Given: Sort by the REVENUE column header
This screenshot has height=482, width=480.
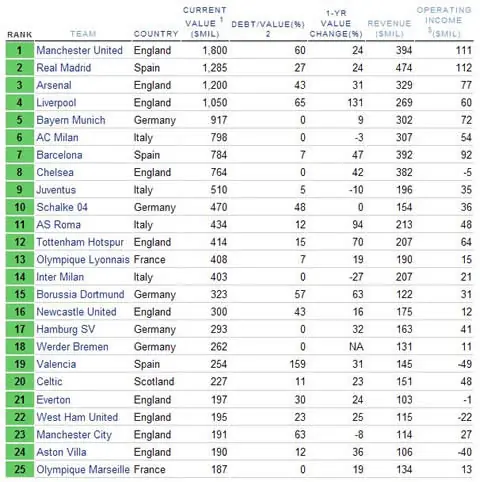Looking at the screenshot, I should tap(389, 28).
